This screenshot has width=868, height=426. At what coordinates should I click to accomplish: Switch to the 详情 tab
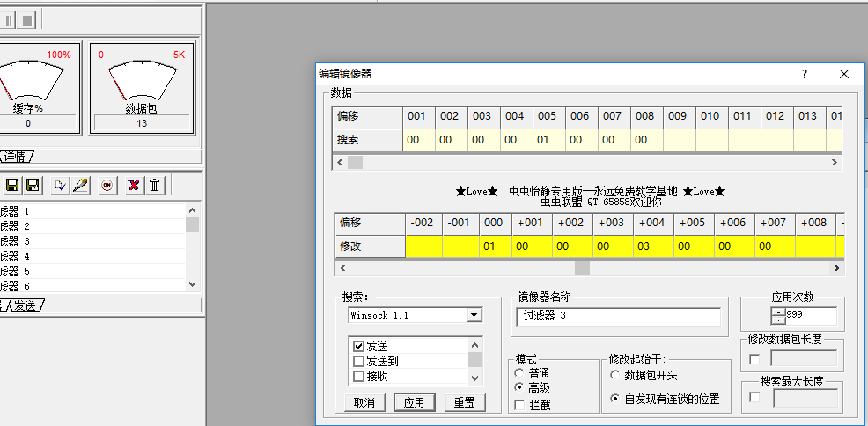point(15,157)
